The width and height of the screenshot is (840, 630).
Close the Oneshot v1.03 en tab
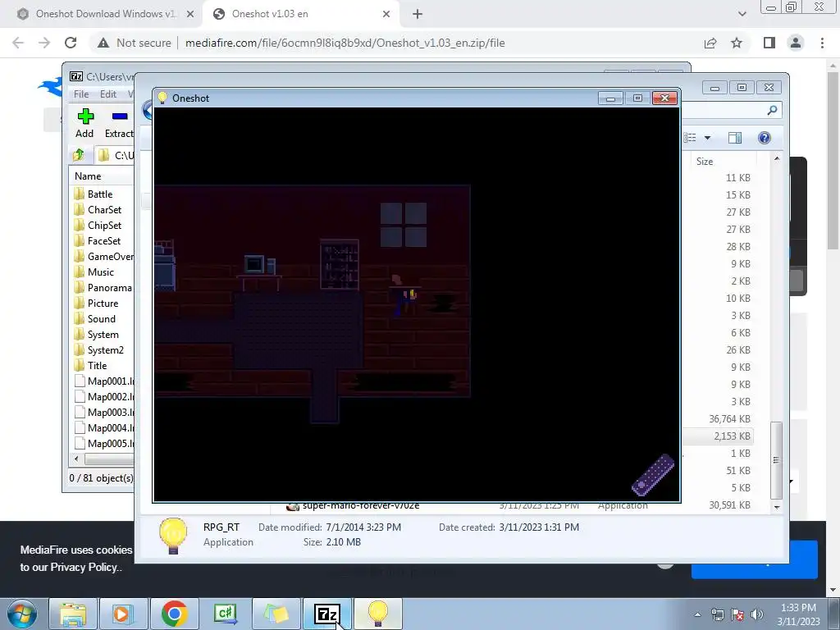(386, 15)
